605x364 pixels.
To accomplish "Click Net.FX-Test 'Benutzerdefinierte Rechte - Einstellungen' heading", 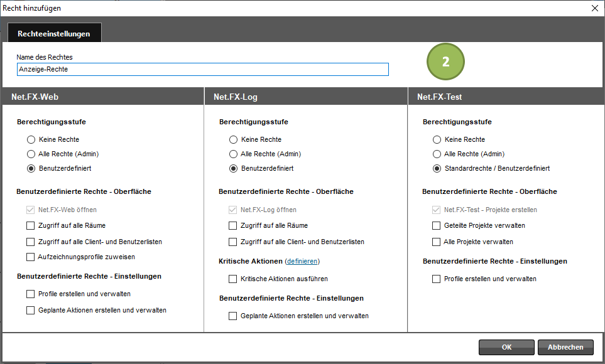I will tap(495, 261).
